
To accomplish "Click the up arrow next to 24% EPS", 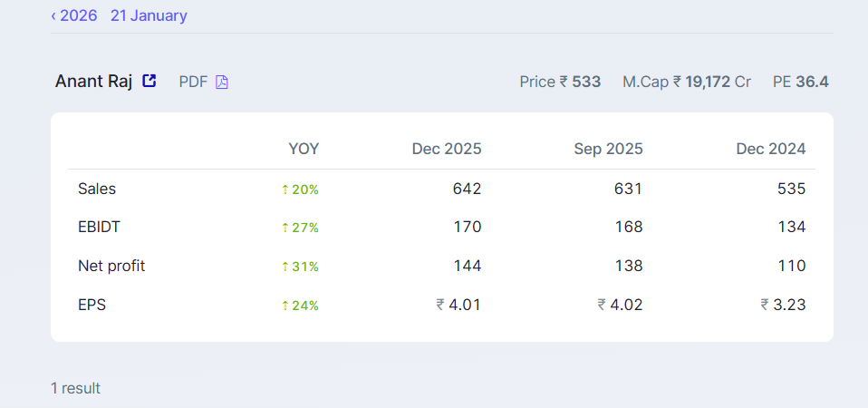I will click(285, 306).
